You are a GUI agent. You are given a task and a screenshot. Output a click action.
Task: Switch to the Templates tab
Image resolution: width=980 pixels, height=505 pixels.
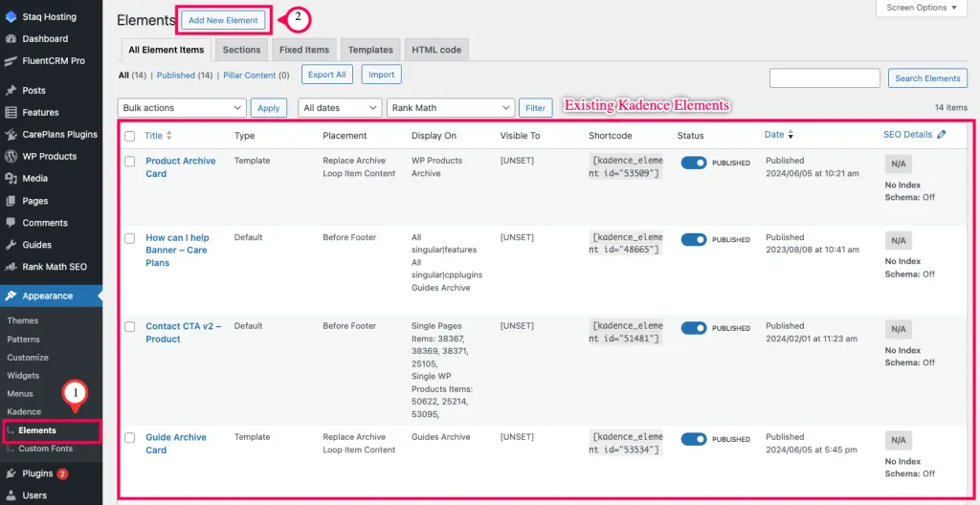tap(370, 50)
